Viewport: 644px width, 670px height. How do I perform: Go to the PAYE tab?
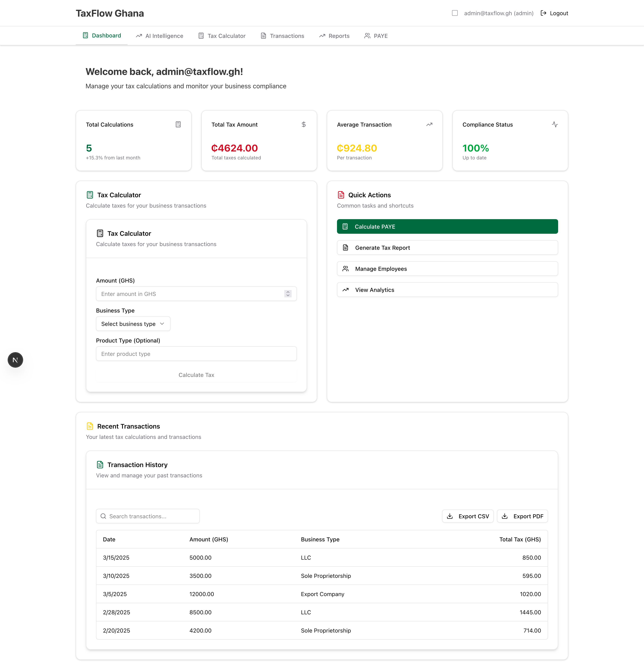(376, 36)
